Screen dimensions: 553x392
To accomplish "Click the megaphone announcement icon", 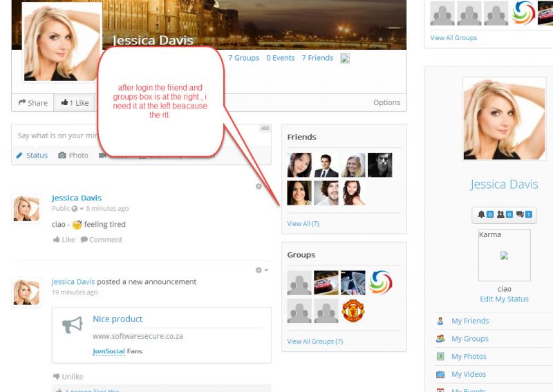I will click(x=73, y=324).
